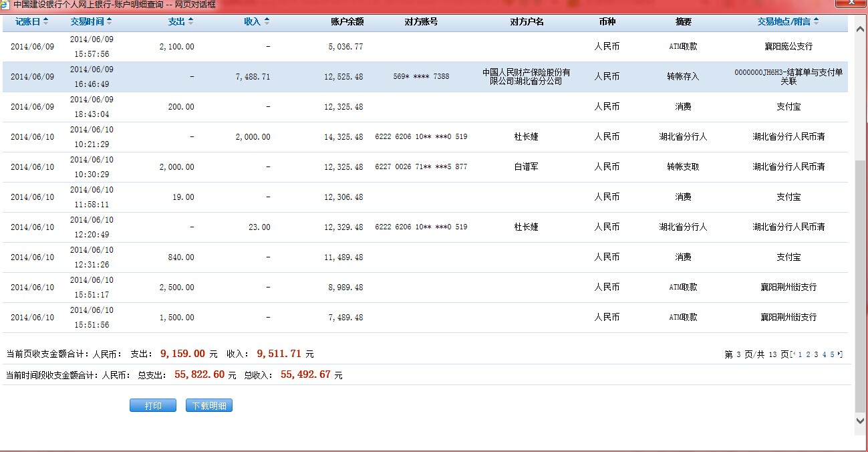The width and height of the screenshot is (868, 452).
Task: Click the sort arrows beside 收入
Action: coord(267,21)
